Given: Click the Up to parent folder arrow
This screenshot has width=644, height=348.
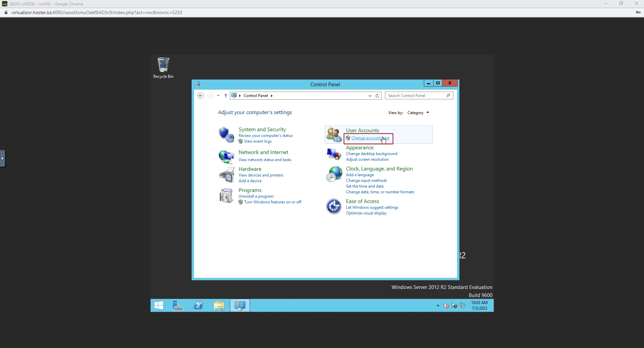Looking at the screenshot, I should point(226,96).
